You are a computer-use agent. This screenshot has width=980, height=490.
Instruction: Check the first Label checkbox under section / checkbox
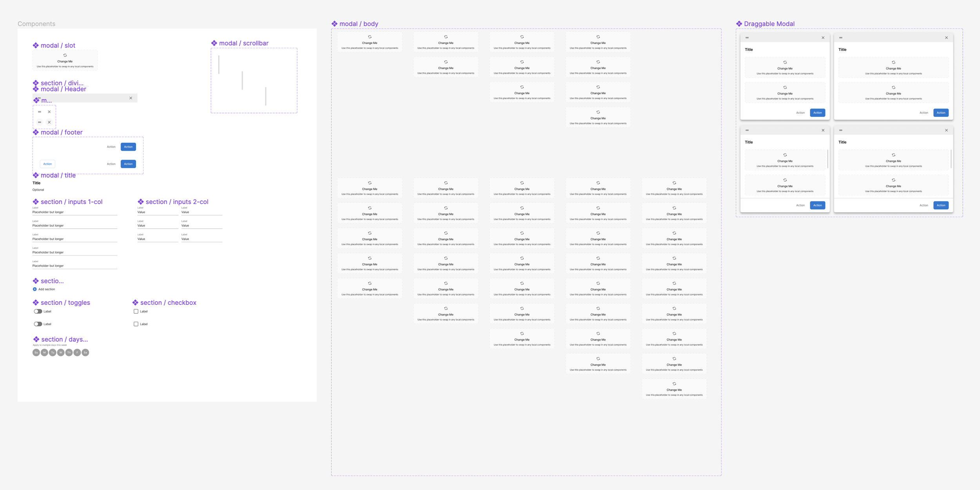click(x=136, y=311)
